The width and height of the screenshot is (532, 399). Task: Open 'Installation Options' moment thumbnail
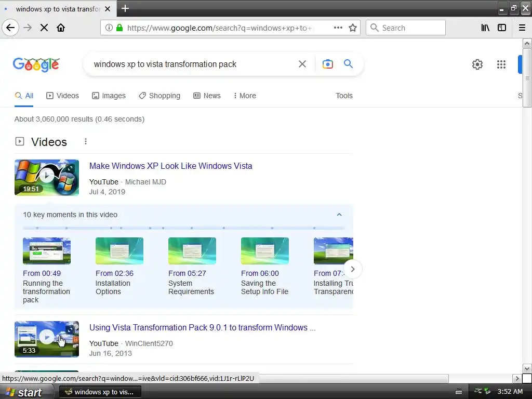click(x=119, y=251)
